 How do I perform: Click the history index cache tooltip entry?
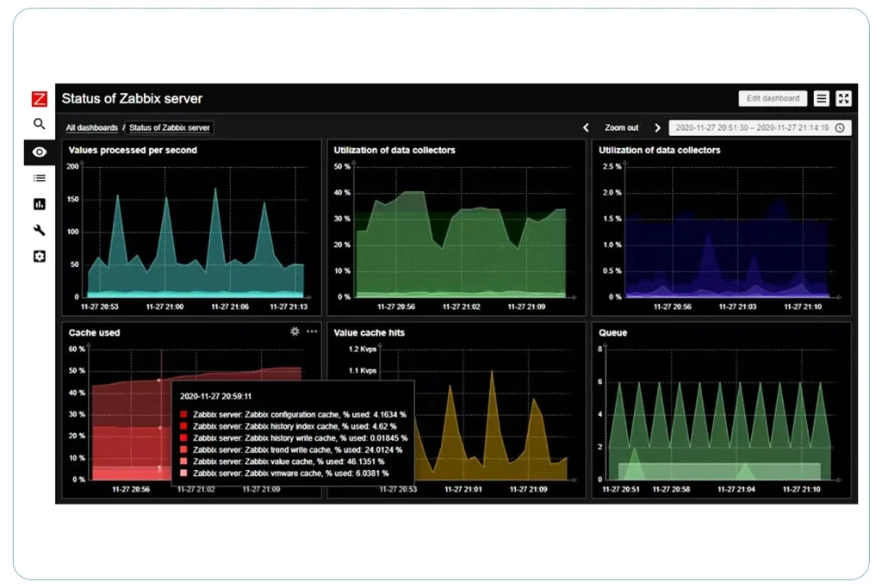[x=295, y=426]
